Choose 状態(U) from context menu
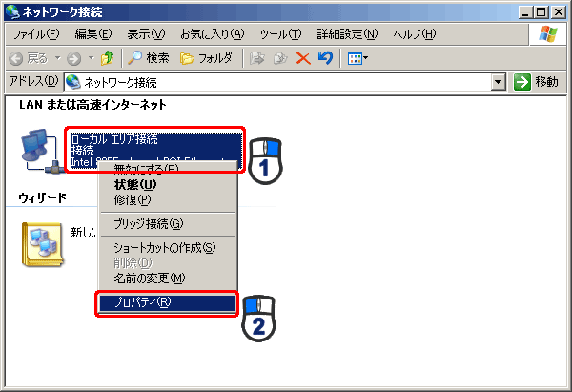Viewport: 572px width, 392px height. (x=168, y=185)
